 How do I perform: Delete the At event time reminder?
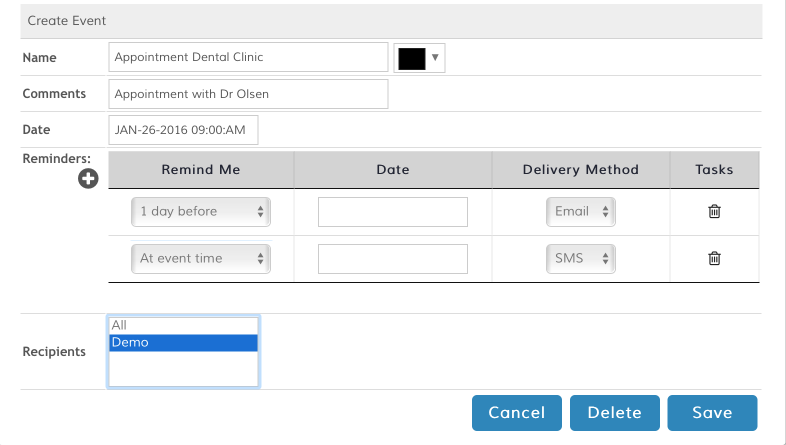coord(714,258)
